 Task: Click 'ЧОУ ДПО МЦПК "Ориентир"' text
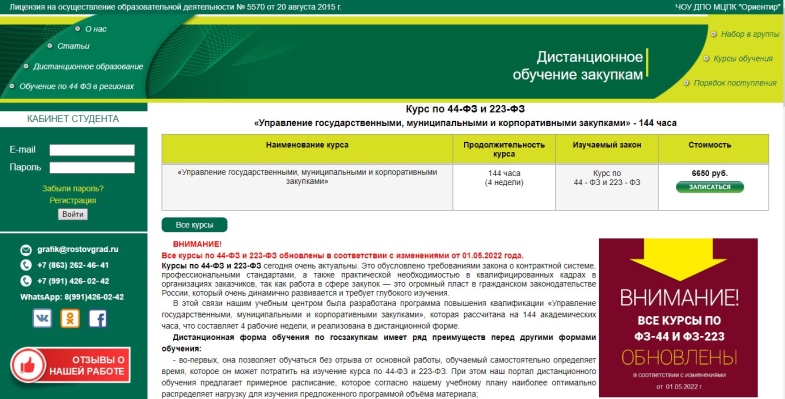[727, 7]
